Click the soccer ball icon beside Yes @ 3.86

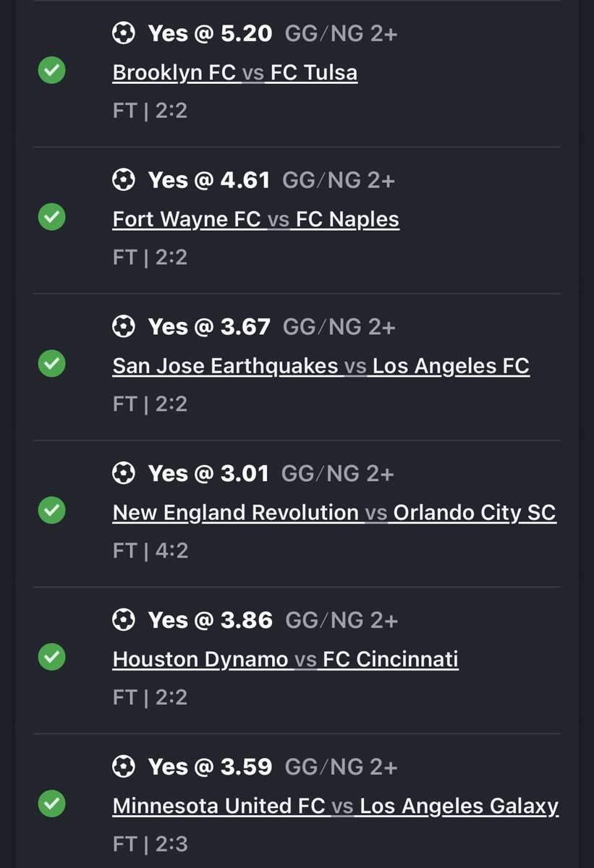pos(124,620)
